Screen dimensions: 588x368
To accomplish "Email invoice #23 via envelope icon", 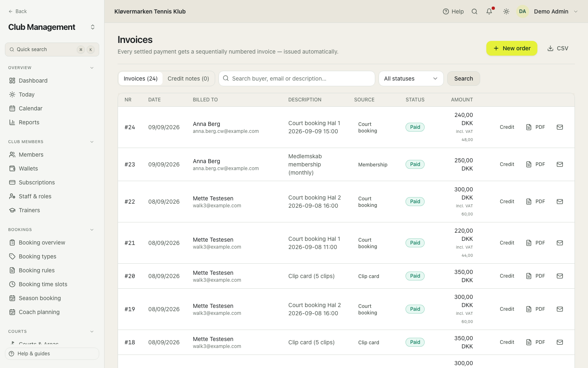I will tap(560, 164).
